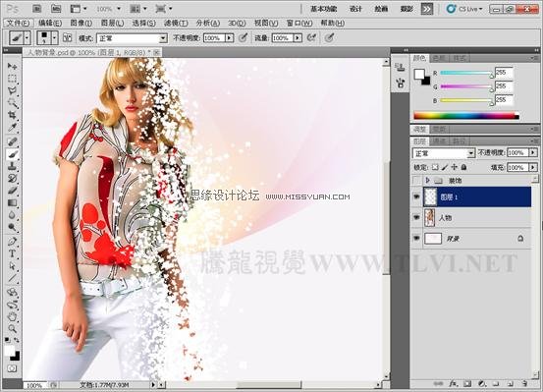Open the Brush Preset picker arrow

pos(54,37)
